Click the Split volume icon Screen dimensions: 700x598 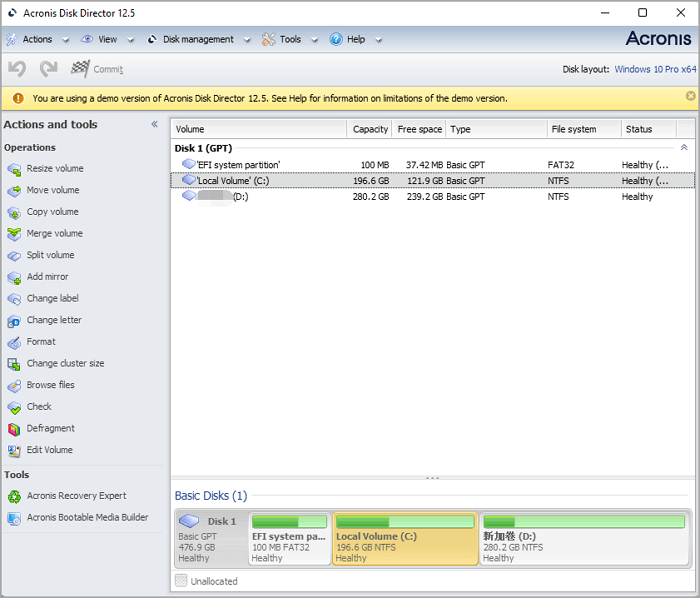click(14, 256)
